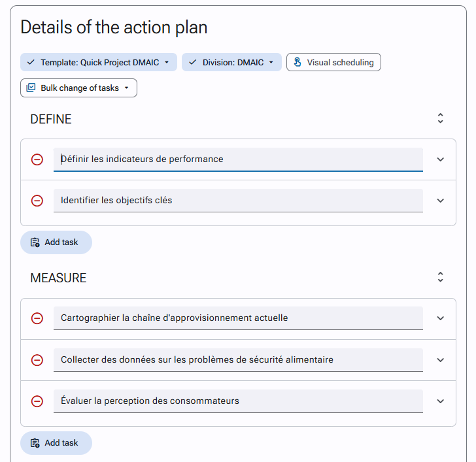Expand the 'Collecter des données' task chevron

pos(440,360)
